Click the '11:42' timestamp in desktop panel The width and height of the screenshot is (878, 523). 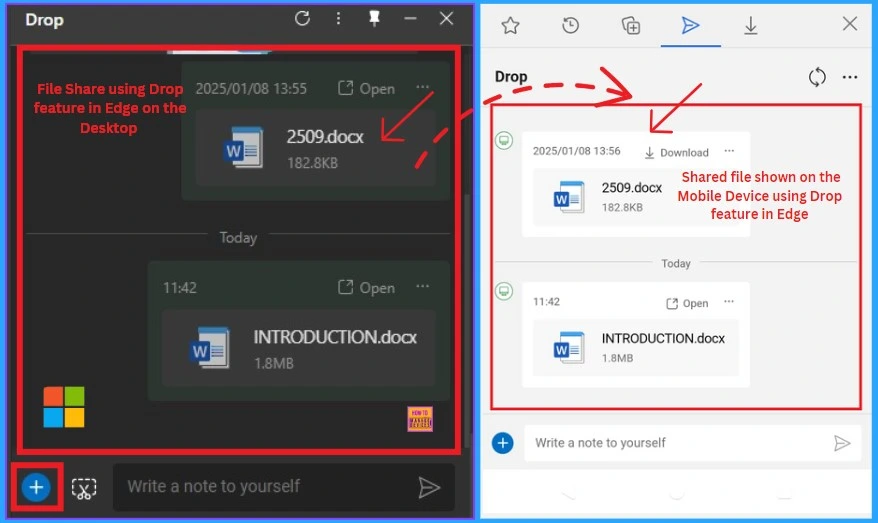tap(180, 288)
